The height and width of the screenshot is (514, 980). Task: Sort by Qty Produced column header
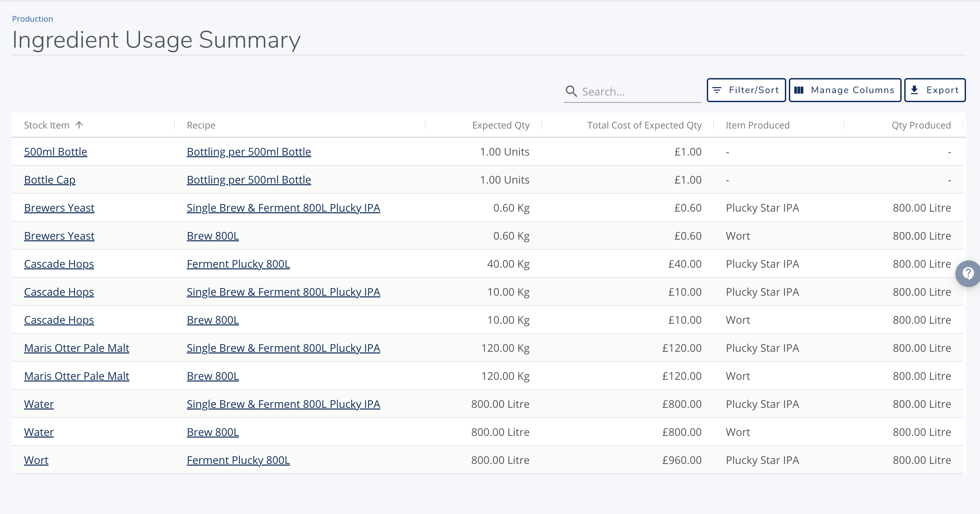pos(921,125)
